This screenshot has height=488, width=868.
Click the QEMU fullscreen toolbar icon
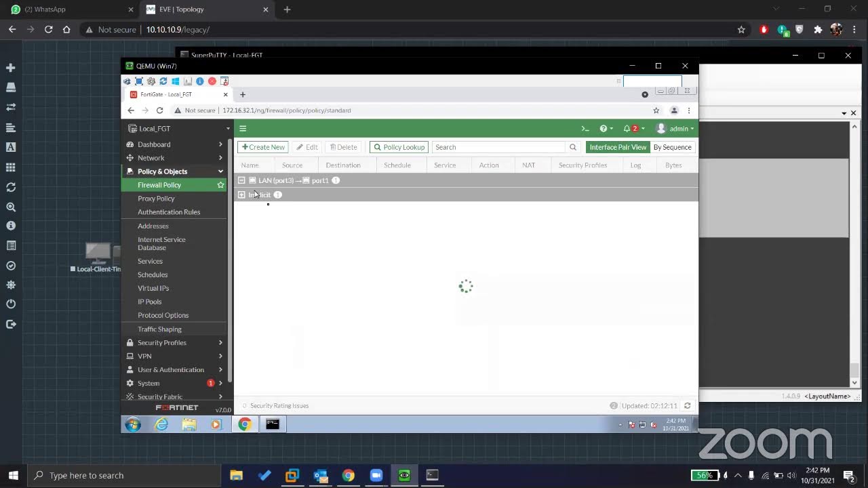coord(139,81)
